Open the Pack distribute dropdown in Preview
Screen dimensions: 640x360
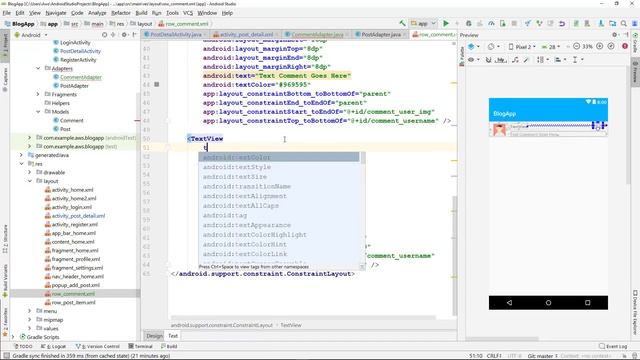542,60
